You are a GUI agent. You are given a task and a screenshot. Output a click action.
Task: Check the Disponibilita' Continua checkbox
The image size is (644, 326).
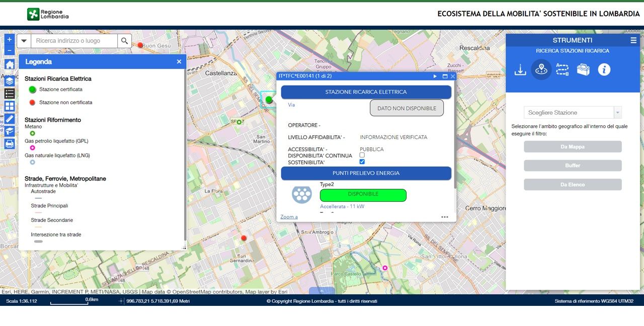(x=362, y=155)
